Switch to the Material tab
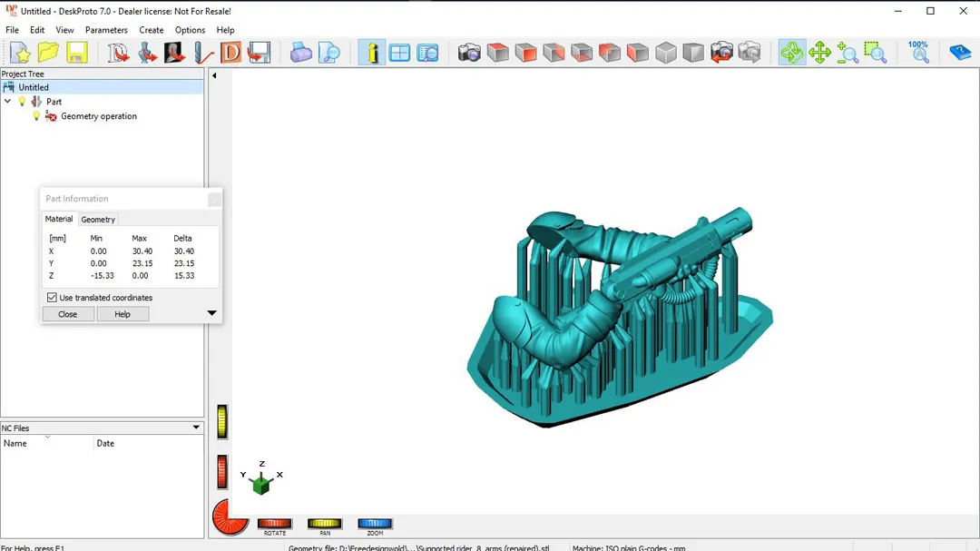This screenshot has height=551, width=980. click(59, 219)
